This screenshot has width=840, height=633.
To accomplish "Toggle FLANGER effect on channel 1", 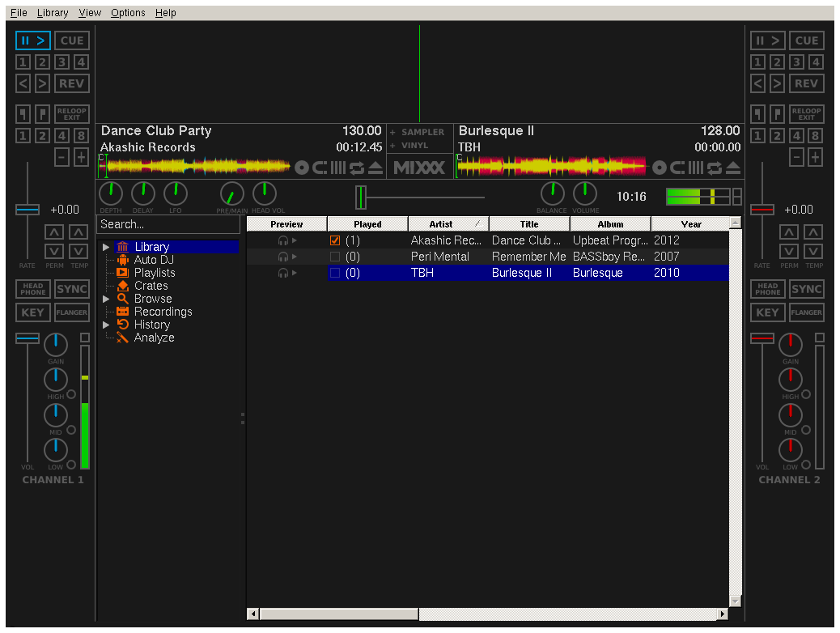I will pos(72,312).
